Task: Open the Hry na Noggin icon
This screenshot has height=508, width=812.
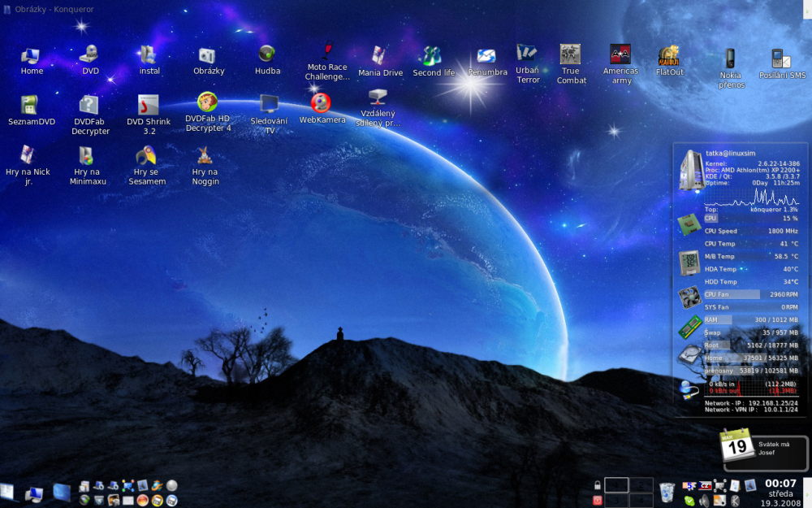Action: coord(205,165)
